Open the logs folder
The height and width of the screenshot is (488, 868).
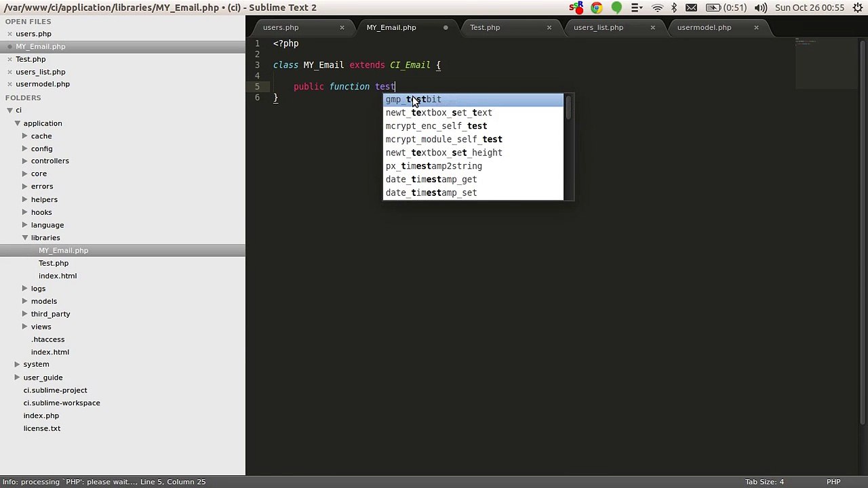click(x=38, y=289)
